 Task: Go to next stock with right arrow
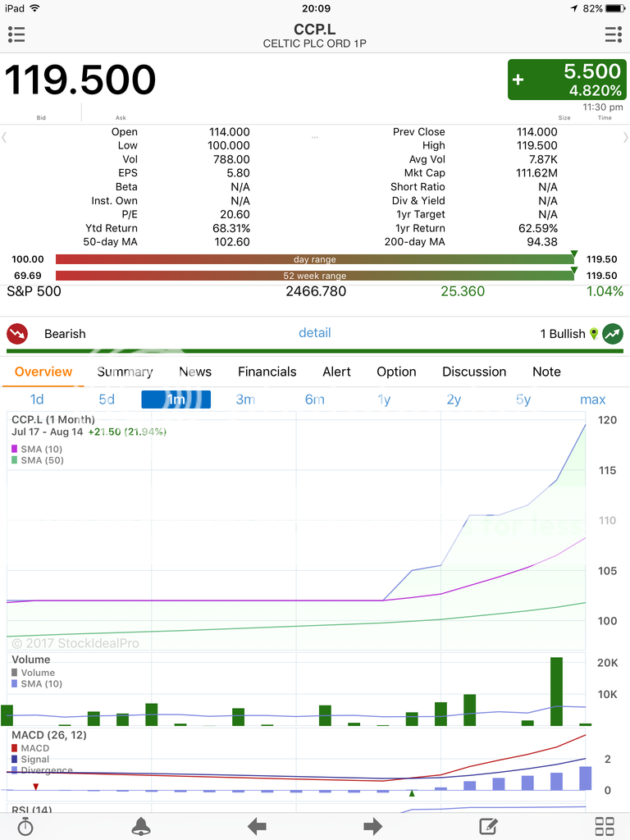[373, 825]
